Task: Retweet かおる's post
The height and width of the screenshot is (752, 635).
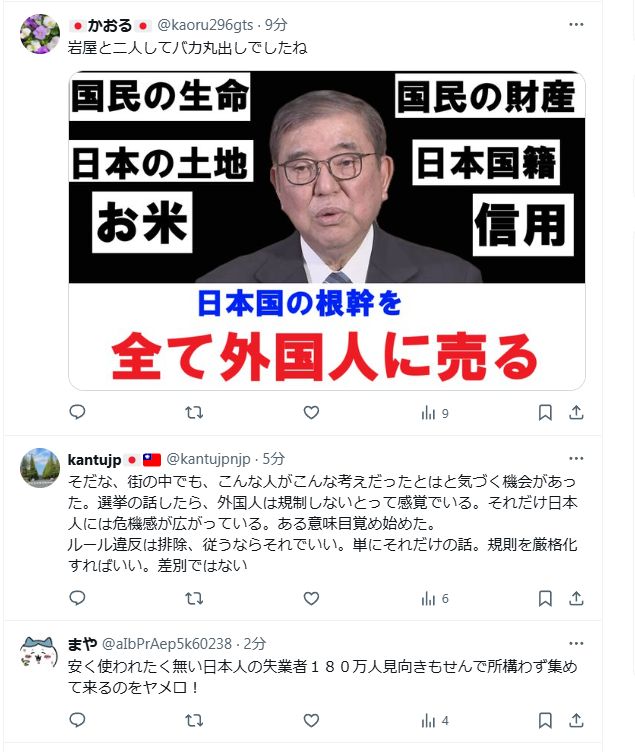Action: click(x=194, y=412)
